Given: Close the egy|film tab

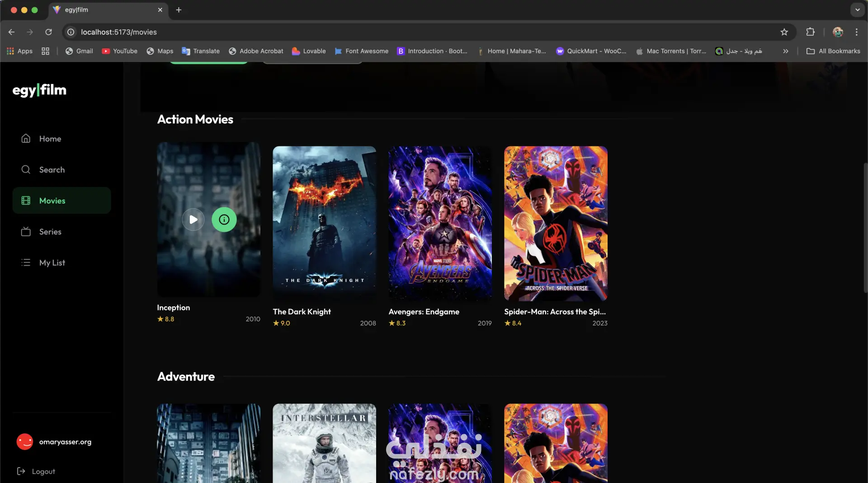Looking at the screenshot, I should pyautogui.click(x=160, y=10).
